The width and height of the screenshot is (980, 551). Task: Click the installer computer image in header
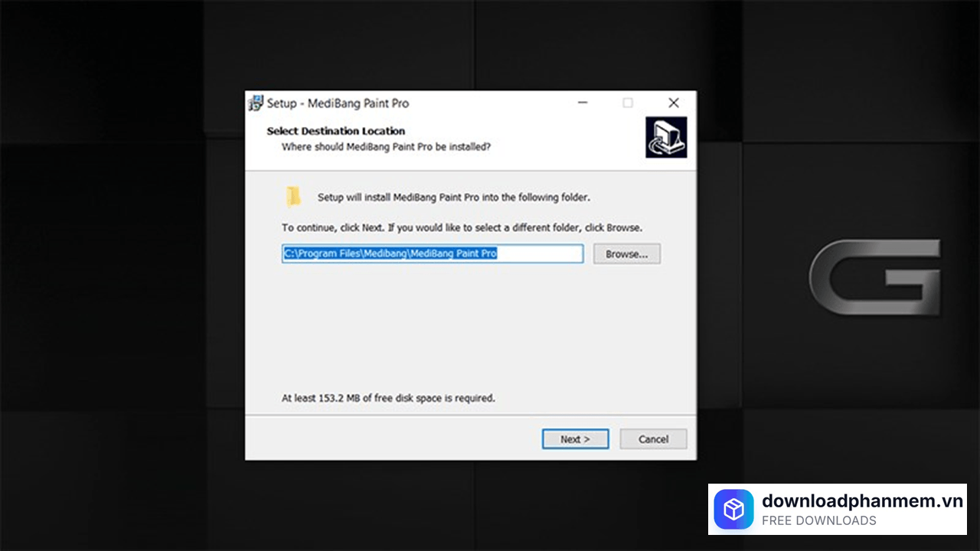point(665,138)
